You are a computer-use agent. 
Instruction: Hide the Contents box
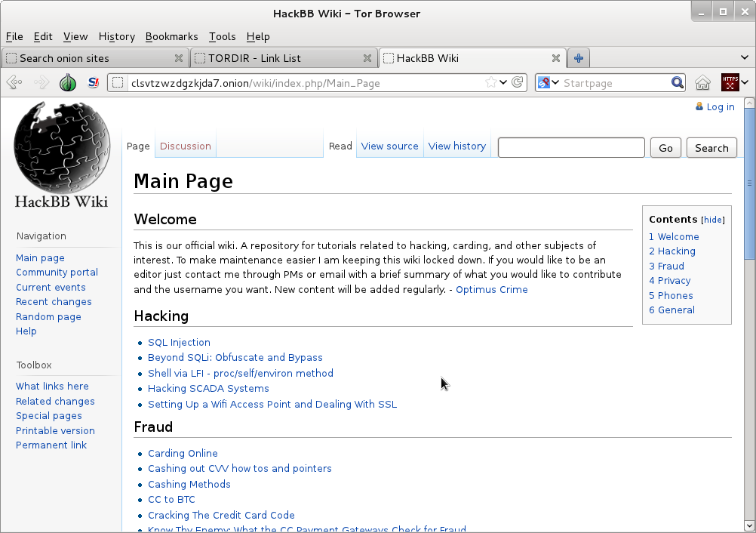712,219
